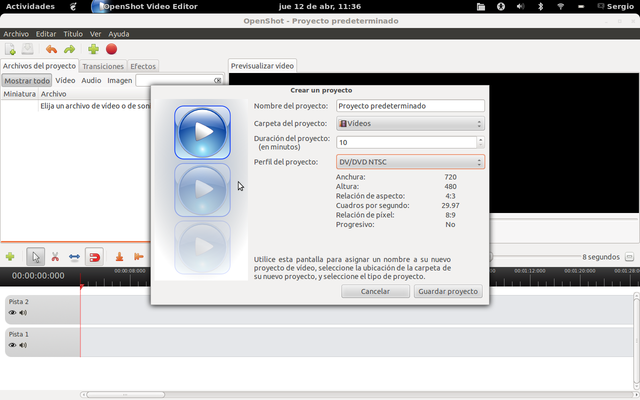Toggle visibility eye of Pista 1
The width and height of the screenshot is (640, 400).
click(x=12, y=345)
